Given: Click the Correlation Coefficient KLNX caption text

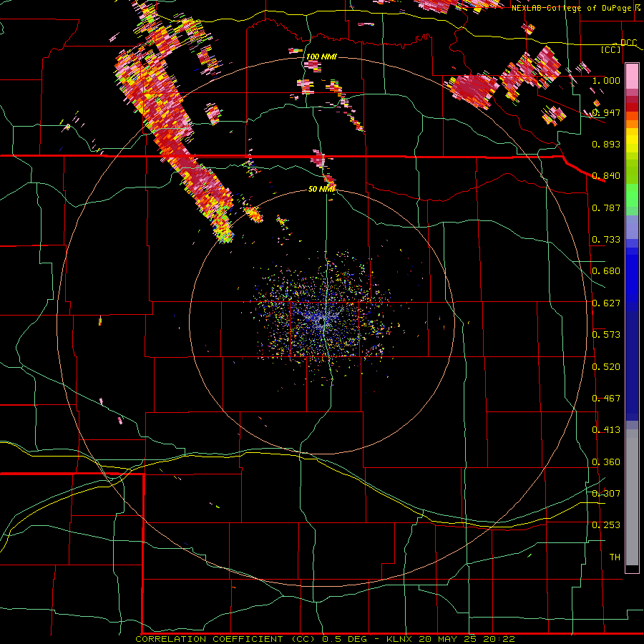Looking at the screenshot, I should pyautogui.click(x=325, y=639).
